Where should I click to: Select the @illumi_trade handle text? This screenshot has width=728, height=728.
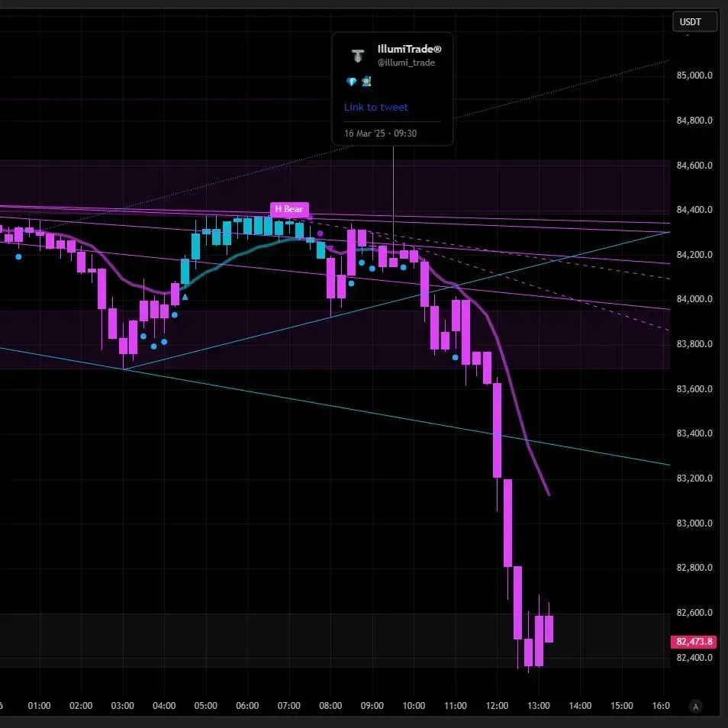tap(406, 63)
